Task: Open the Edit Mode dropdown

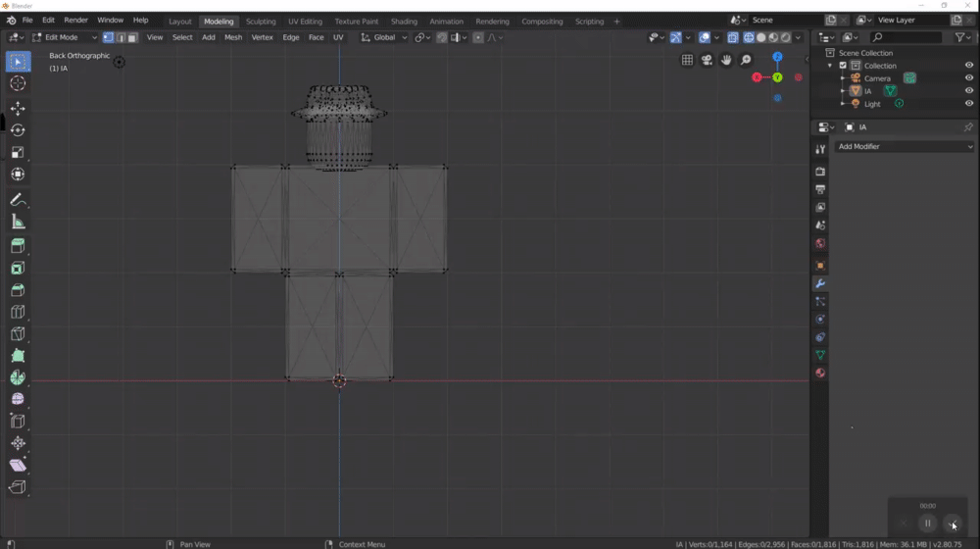Action: coord(63,37)
